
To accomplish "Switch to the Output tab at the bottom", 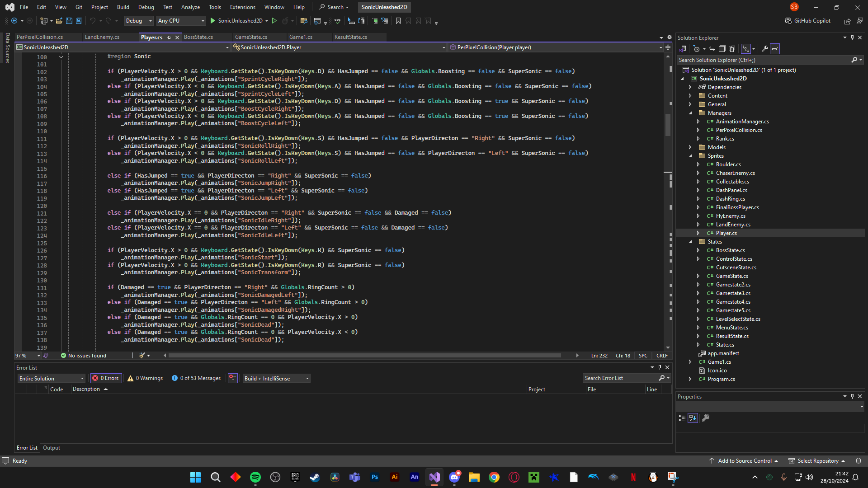I will coord(52,448).
